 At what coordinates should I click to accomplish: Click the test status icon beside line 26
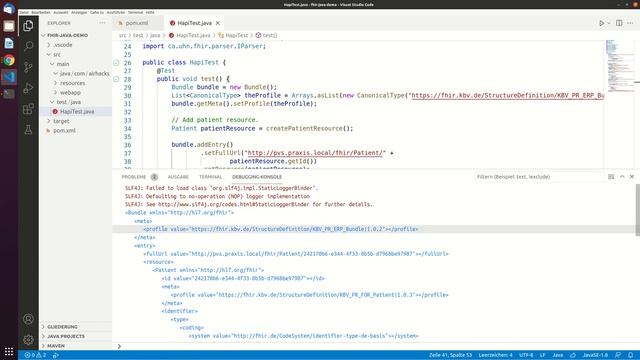[116, 63]
